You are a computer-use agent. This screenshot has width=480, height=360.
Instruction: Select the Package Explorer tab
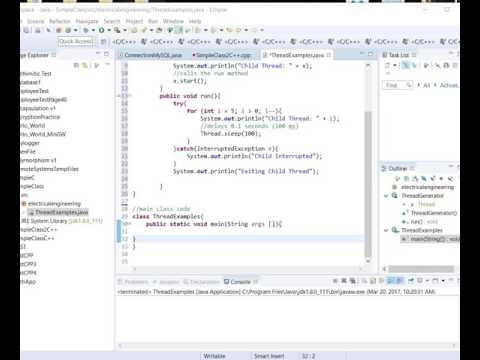coord(37,55)
